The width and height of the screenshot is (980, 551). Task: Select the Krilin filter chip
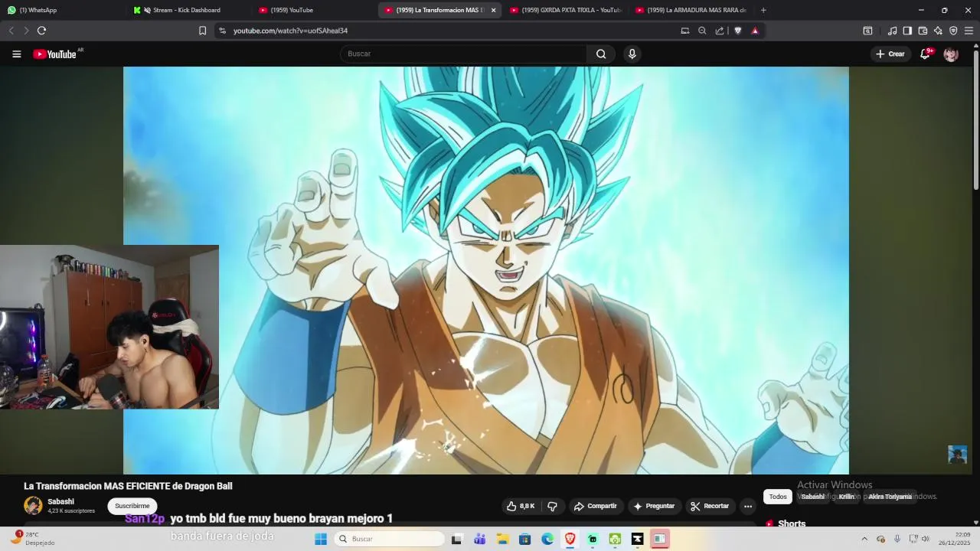click(846, 497)
